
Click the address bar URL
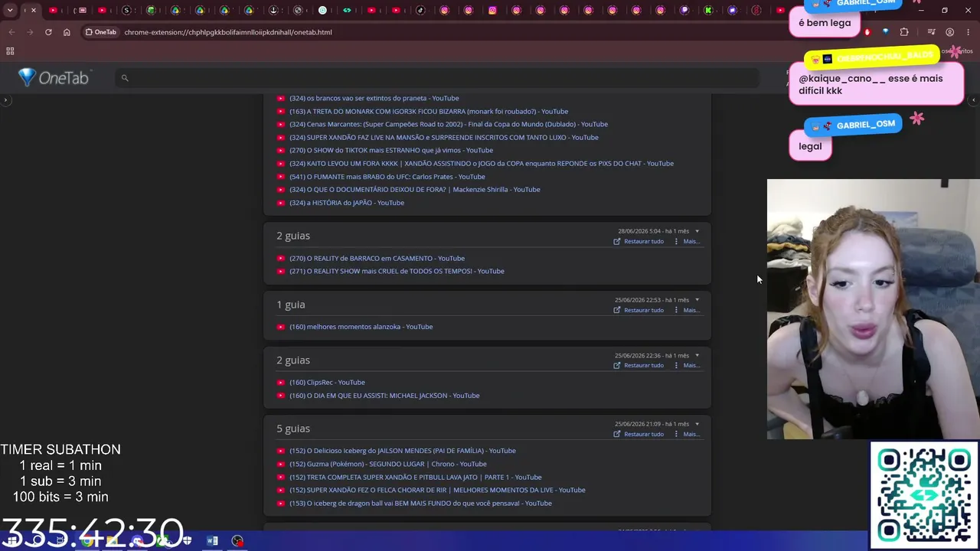click(228, 32)
